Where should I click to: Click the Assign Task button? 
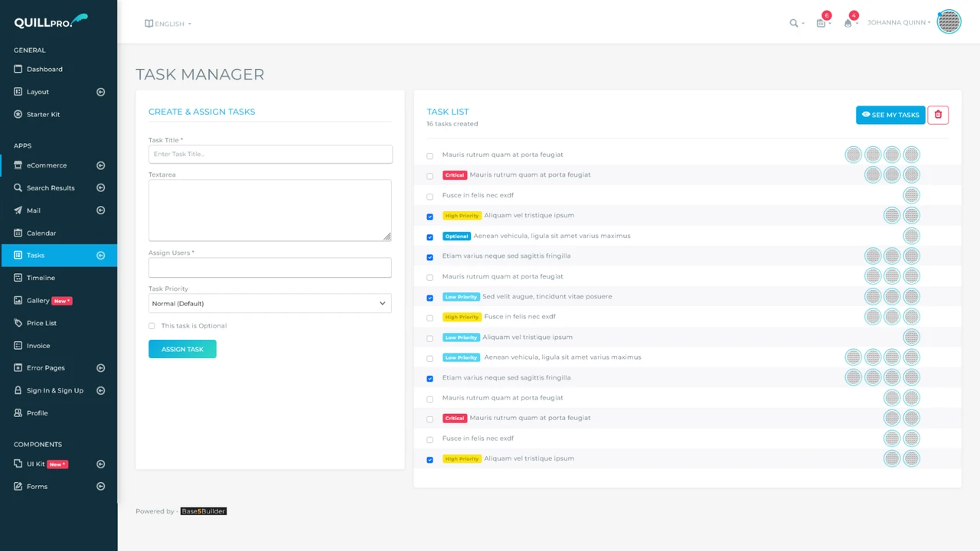182,349
